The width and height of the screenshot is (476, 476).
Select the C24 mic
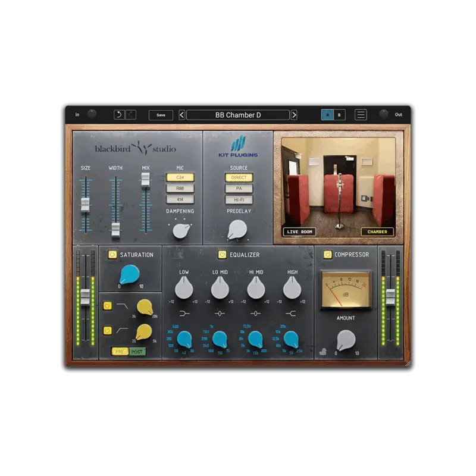[x=180, y=177]
